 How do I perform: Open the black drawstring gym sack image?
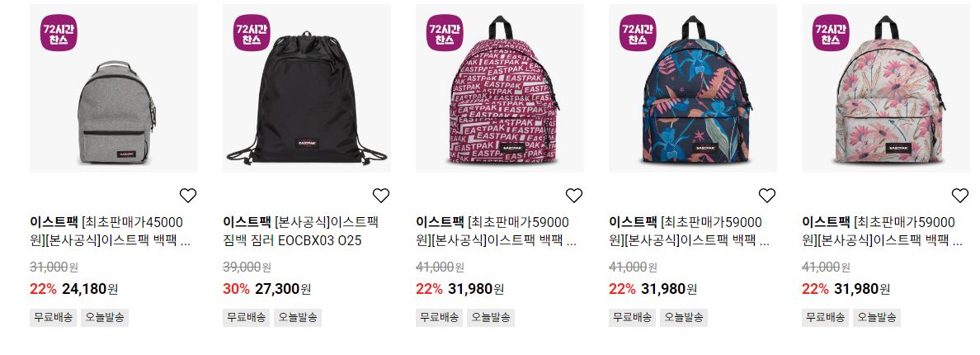307,89
